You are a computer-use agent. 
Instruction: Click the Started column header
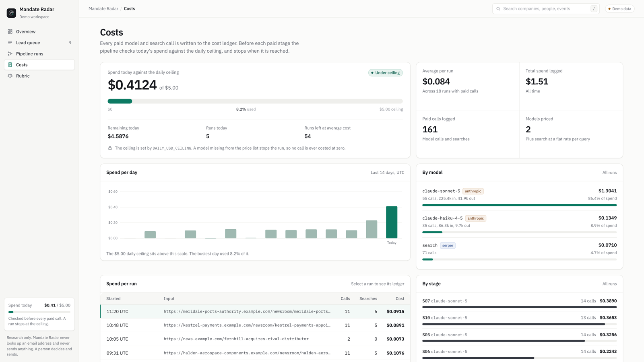[x=114, y=298]
